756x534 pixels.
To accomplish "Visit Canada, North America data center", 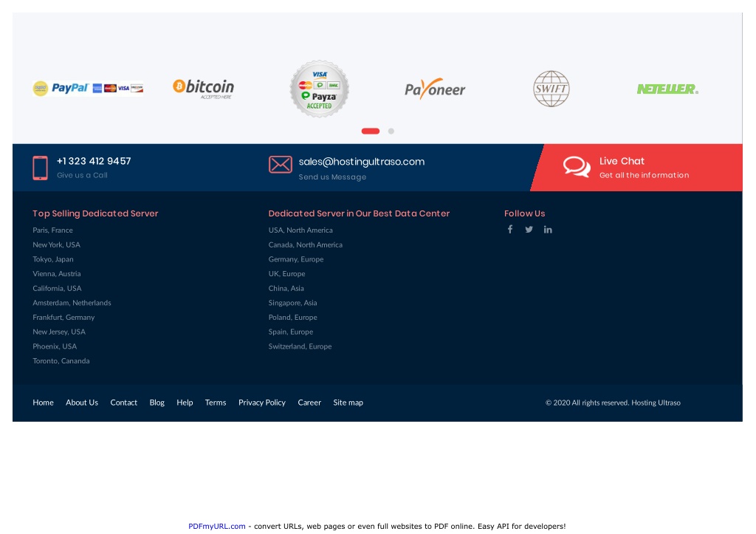I will point(306,244).
